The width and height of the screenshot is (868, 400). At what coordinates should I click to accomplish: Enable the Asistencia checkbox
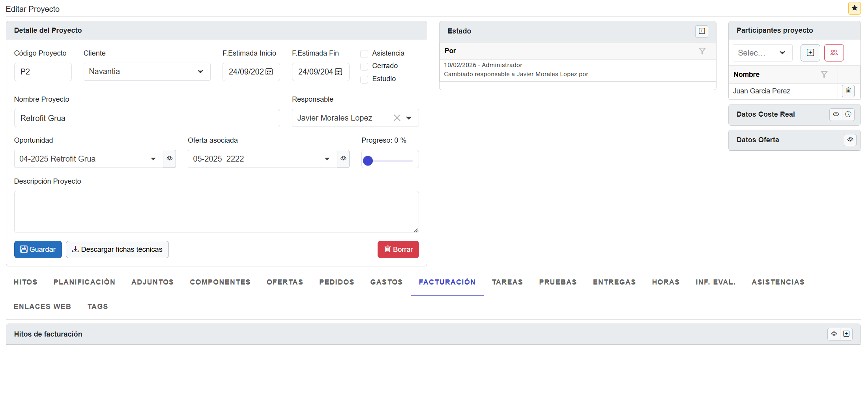click(x=364, y=54)
